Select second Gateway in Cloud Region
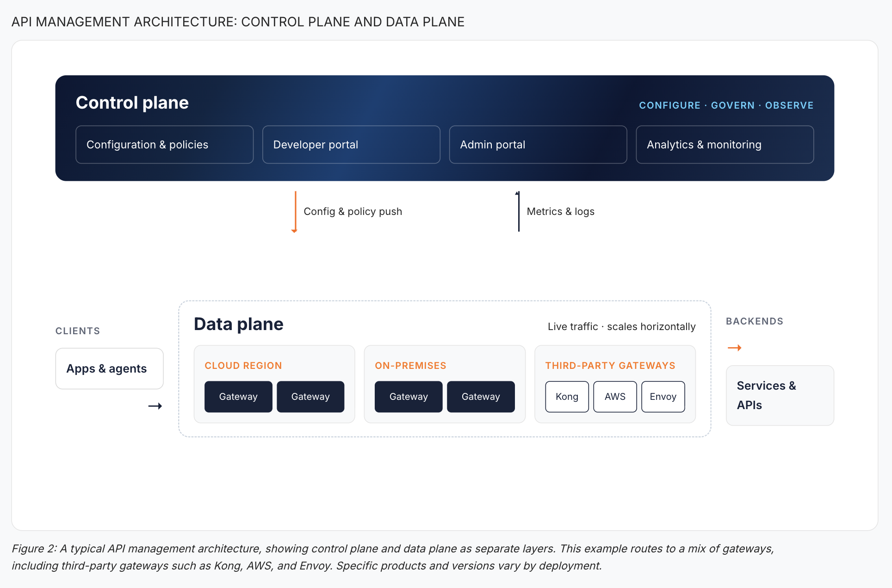 (x=310, y=397)
